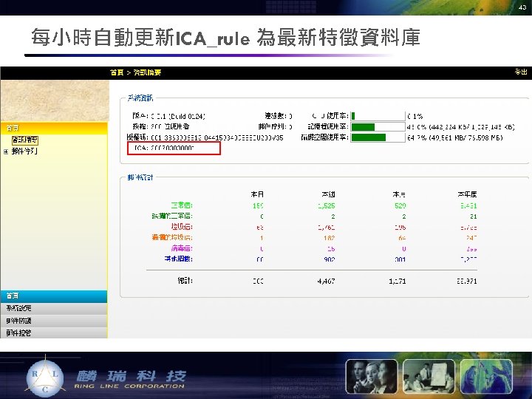
Task: Click the footer thumbnail showing people's faces
Action: pos(372,376)
